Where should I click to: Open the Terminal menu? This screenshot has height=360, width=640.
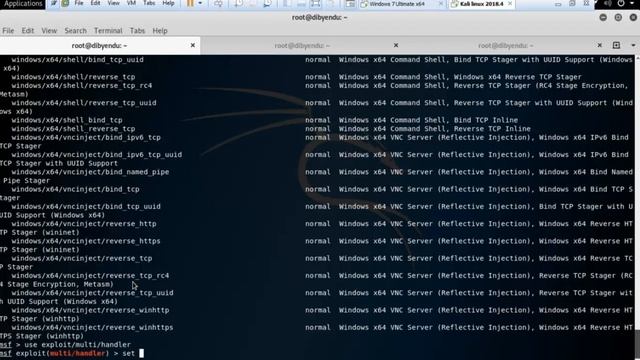(108, 31)
